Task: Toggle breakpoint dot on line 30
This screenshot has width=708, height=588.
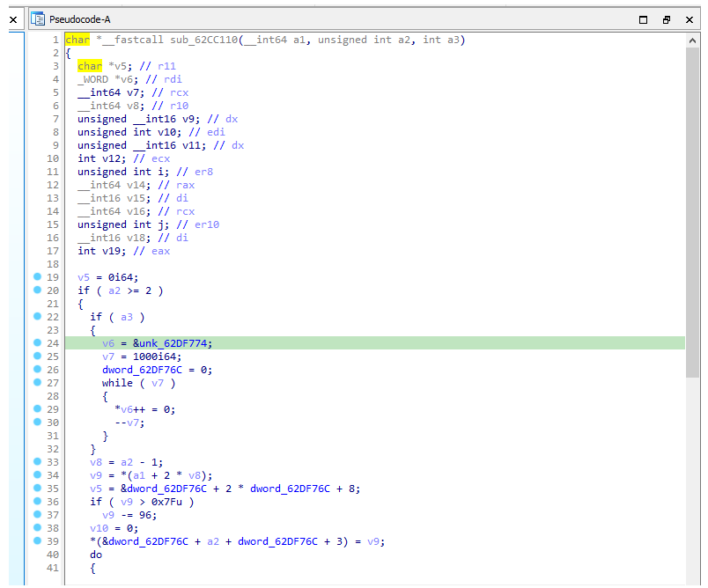Action: tap(38, 422)
